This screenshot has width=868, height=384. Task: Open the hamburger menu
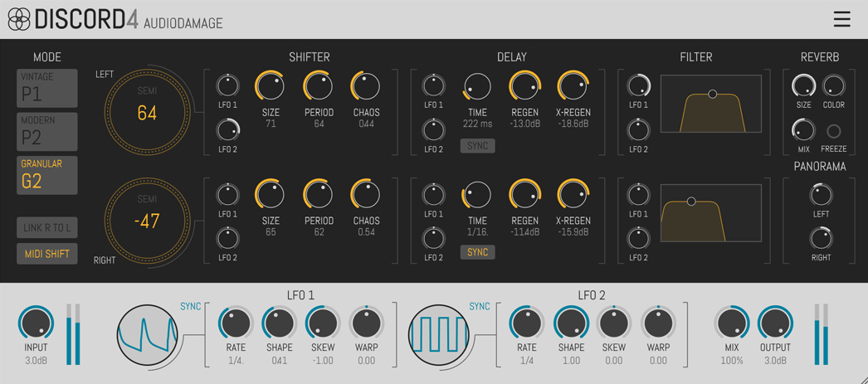pos(841,19)
